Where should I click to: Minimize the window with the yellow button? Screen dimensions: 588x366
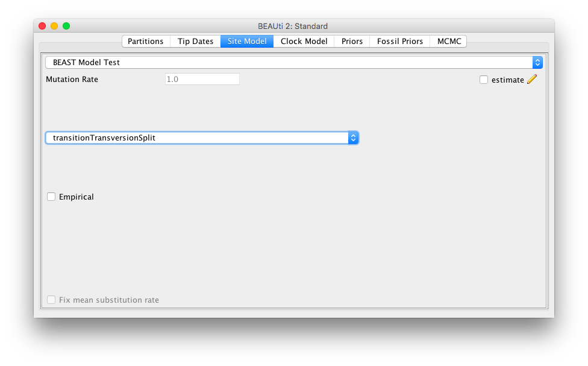[x=54, y=26]
